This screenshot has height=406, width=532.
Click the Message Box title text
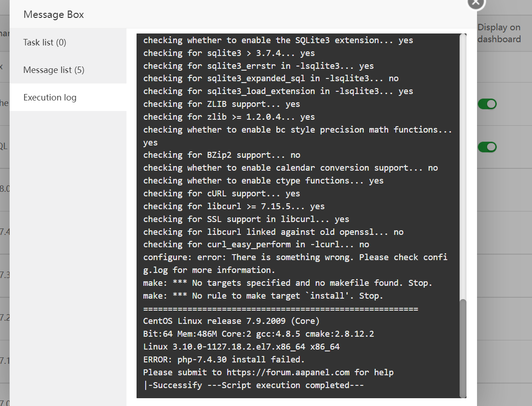point(54,15)
